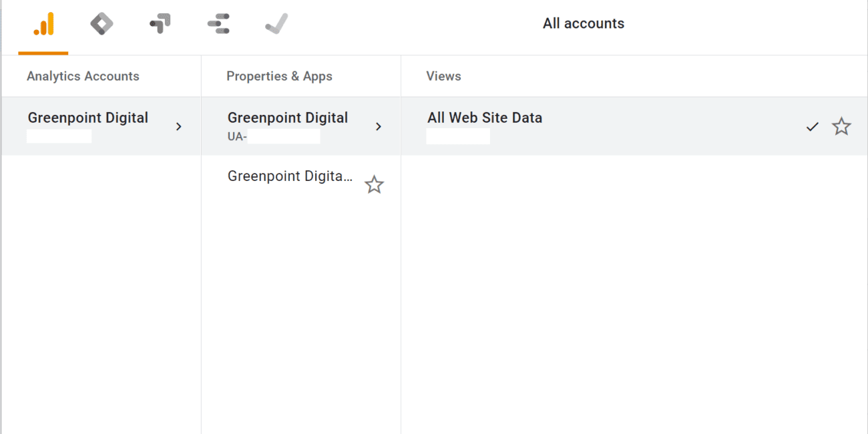Click the Views column header
The width and height of the screenshot is (868, 434).
point(443,76)
